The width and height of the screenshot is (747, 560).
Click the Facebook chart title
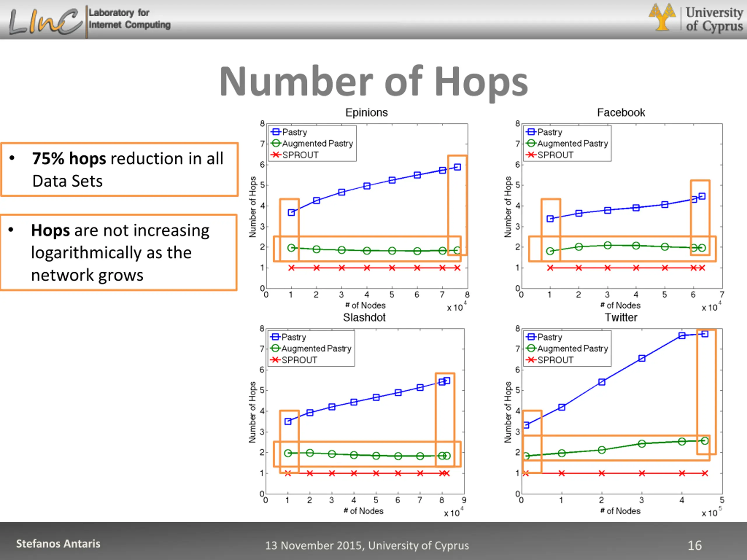621,112
